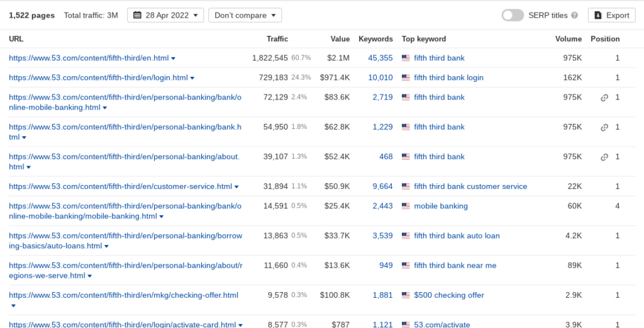The image size is (644, 328).
Task: Click the Export button
Action: [611, 15]
